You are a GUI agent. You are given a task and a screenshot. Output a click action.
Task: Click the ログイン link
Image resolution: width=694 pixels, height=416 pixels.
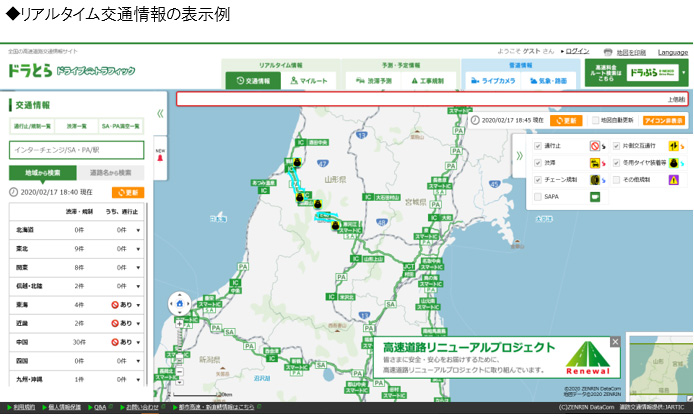[577, 51]
